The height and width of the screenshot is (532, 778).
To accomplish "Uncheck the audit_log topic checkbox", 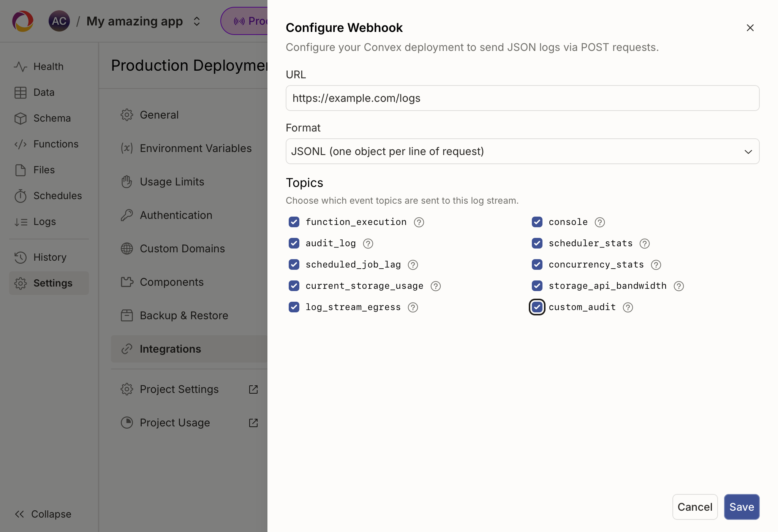I will pos(294,243).
